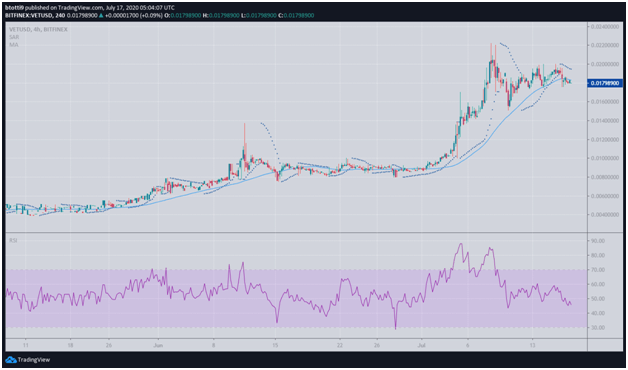Click price axis label 0.02400000

[x=605, y=26]
